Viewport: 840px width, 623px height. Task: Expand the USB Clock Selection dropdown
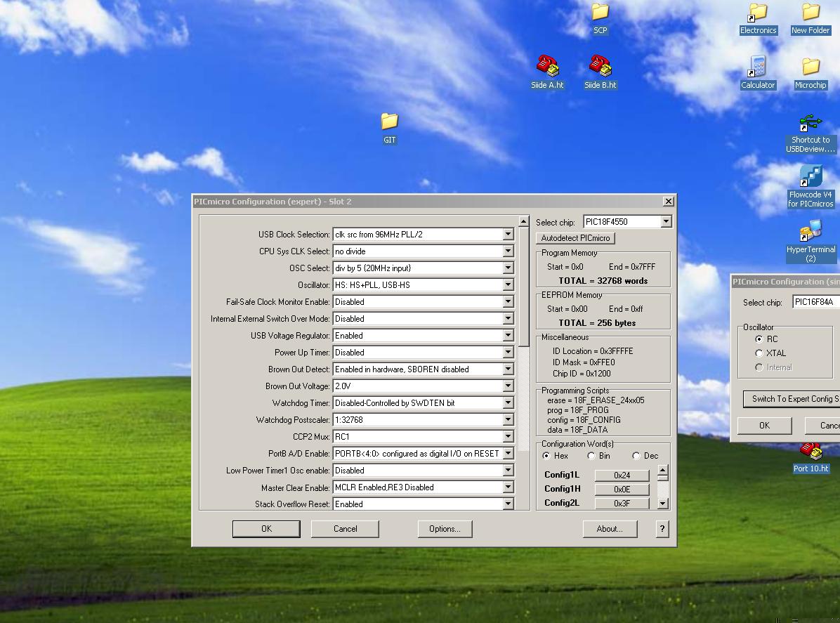[508, 234]
